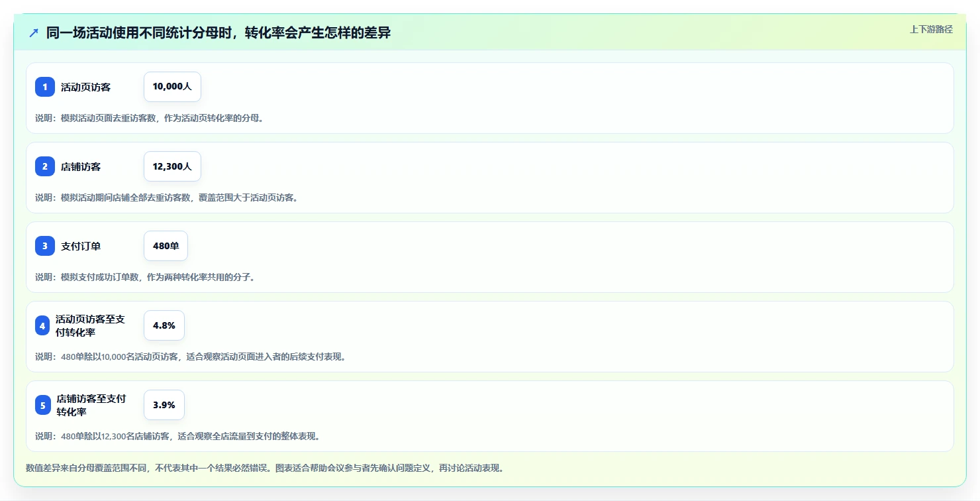Click the 3.9% value chip
Image resolution: width=980 pixels, height=501 pixels.
pyautogui.click(x=164, y=405)
